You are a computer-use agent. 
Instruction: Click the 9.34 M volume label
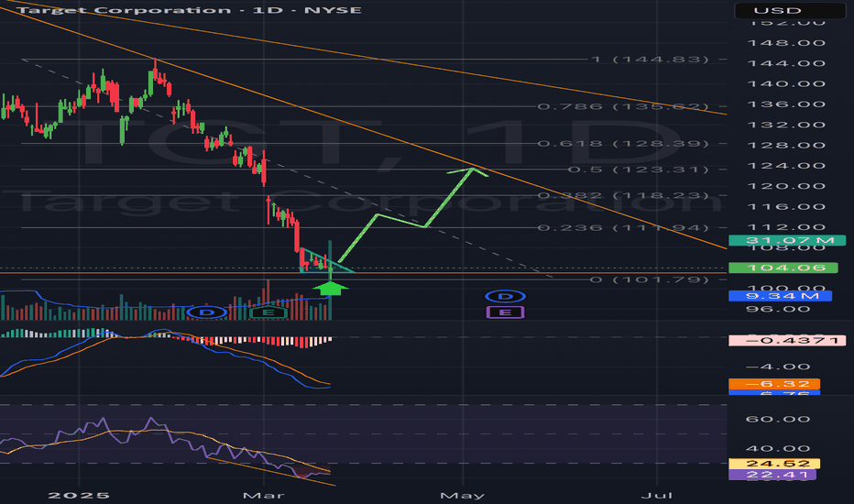[x=780, y=296]
